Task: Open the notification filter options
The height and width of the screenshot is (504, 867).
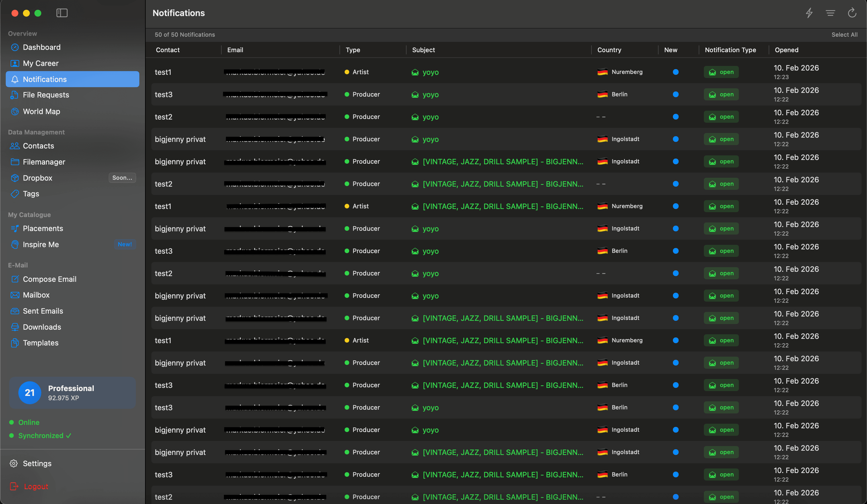Action: coord(831,13)
